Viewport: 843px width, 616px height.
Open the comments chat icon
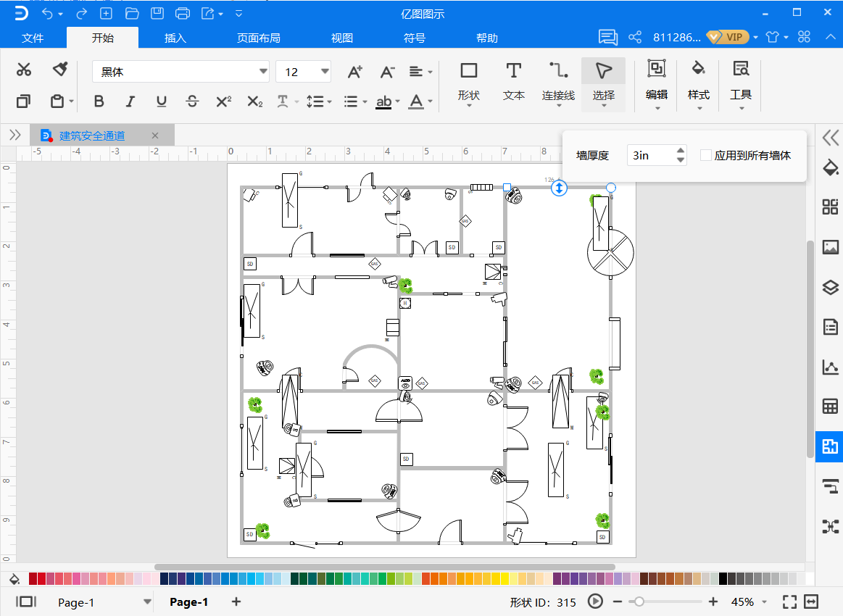coord(608,37)
